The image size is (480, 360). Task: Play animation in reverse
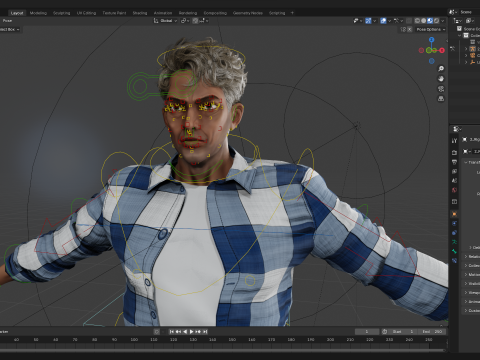click(x=185, y=332)
